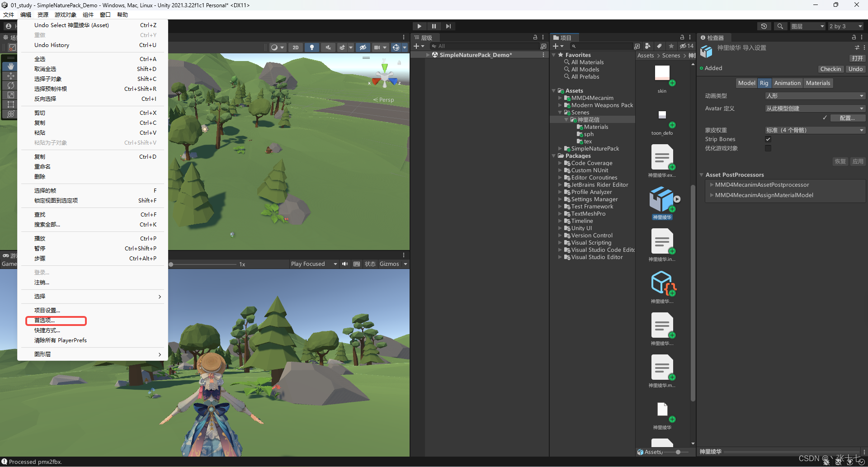Expand SimpleNaturePack_Demo scene in Hierarchy
The image size is (868, 467).
point(428,55)
